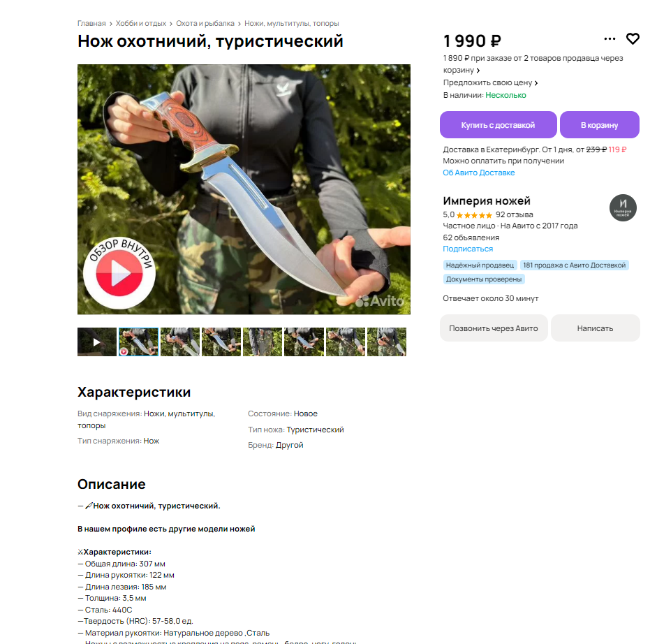
Task: View 92 отзыва reviews link
Action: click(514, 214)
